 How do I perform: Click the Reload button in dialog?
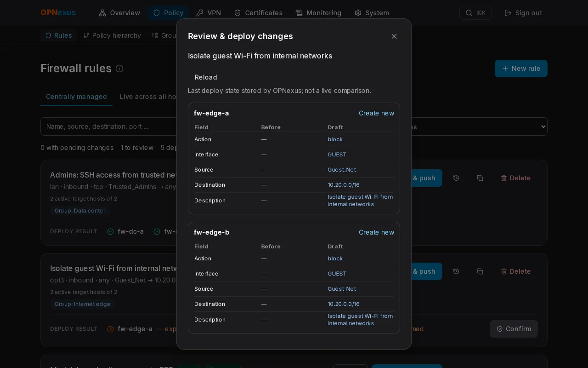206,77
